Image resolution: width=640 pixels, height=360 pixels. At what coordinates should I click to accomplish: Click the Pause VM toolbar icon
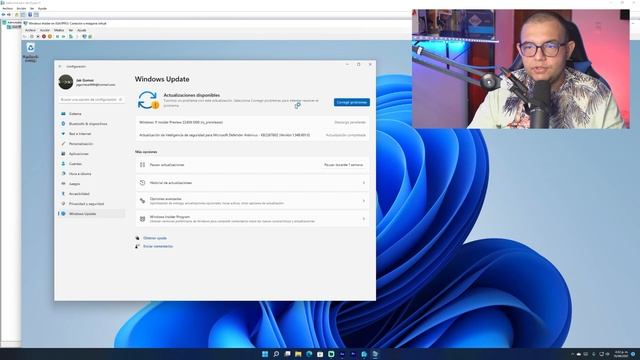pos(58,36)
